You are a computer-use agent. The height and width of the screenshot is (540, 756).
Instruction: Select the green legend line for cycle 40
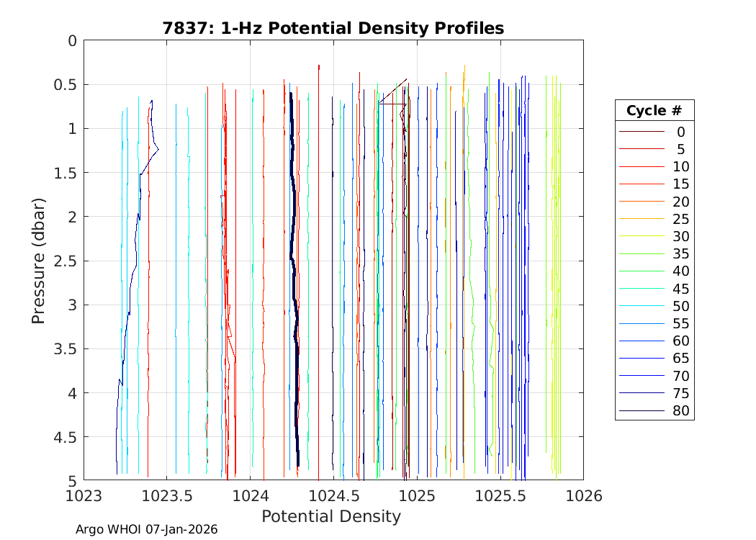pos(641,271)
